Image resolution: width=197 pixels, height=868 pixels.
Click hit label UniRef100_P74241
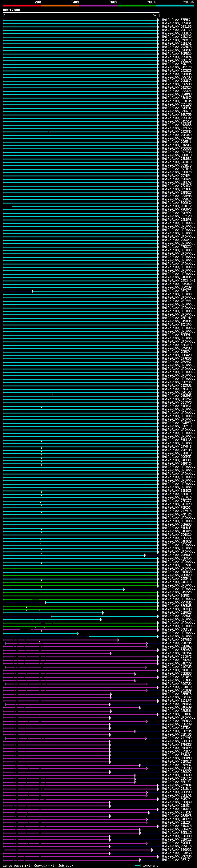tap(177, 660)
